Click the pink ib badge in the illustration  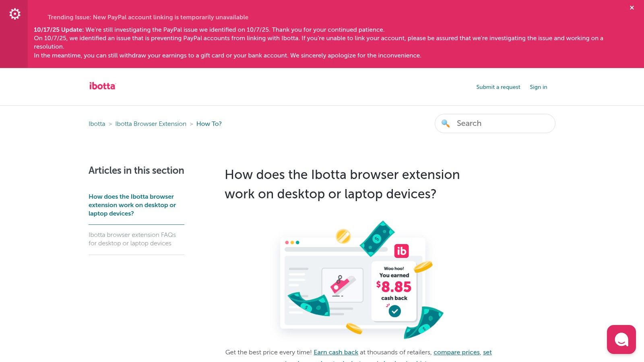coord(401,251)
